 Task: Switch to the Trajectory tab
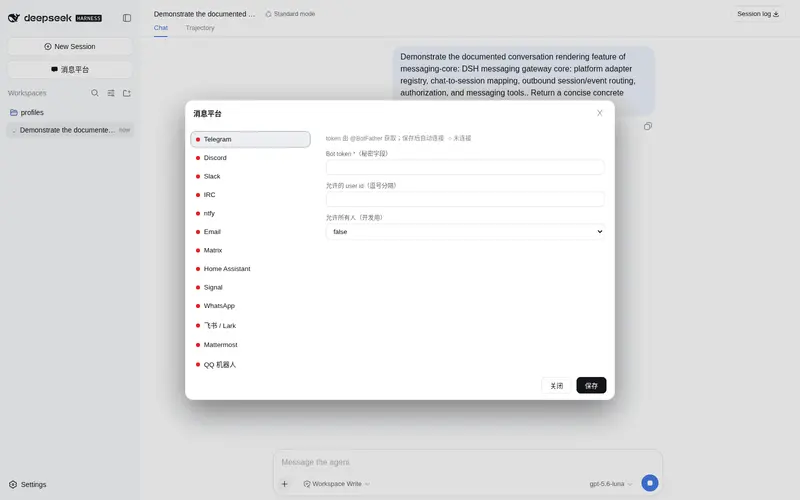[x=200, y=28]
